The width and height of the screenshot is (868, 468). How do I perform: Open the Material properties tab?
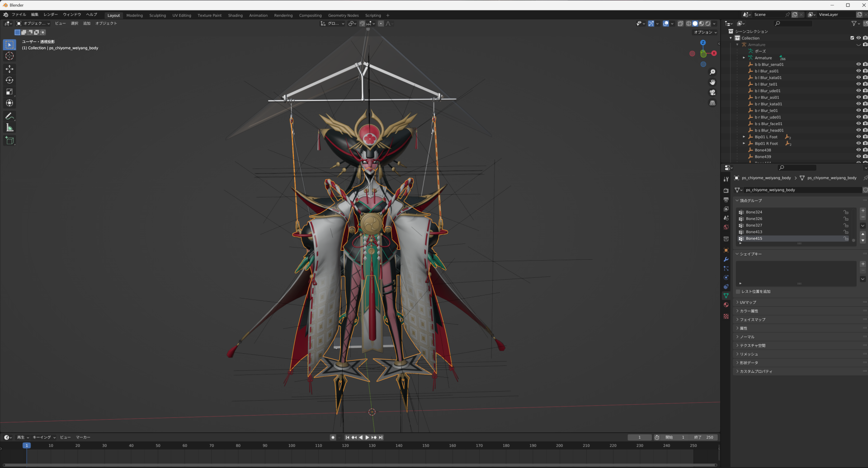(x=726, y=305)
